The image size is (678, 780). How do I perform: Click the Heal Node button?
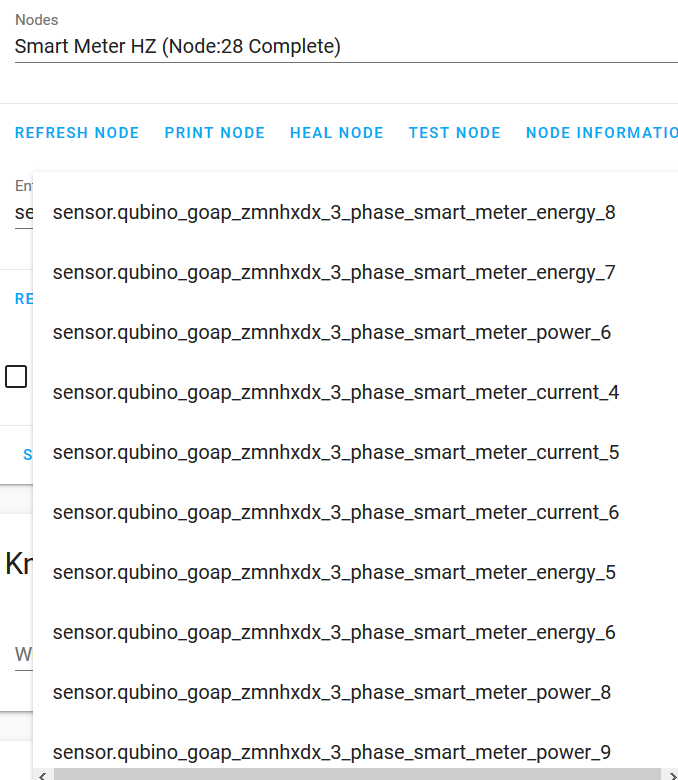pos(337,133)
